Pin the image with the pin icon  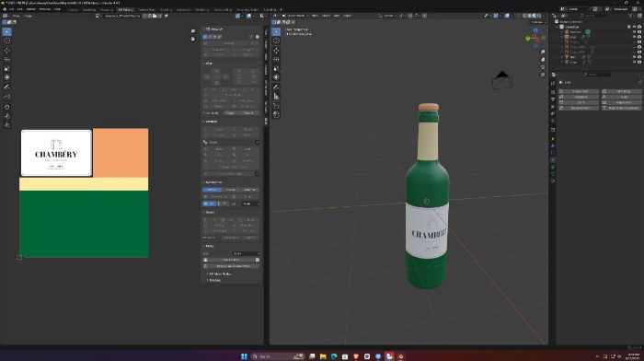click(x=166, y=16)
